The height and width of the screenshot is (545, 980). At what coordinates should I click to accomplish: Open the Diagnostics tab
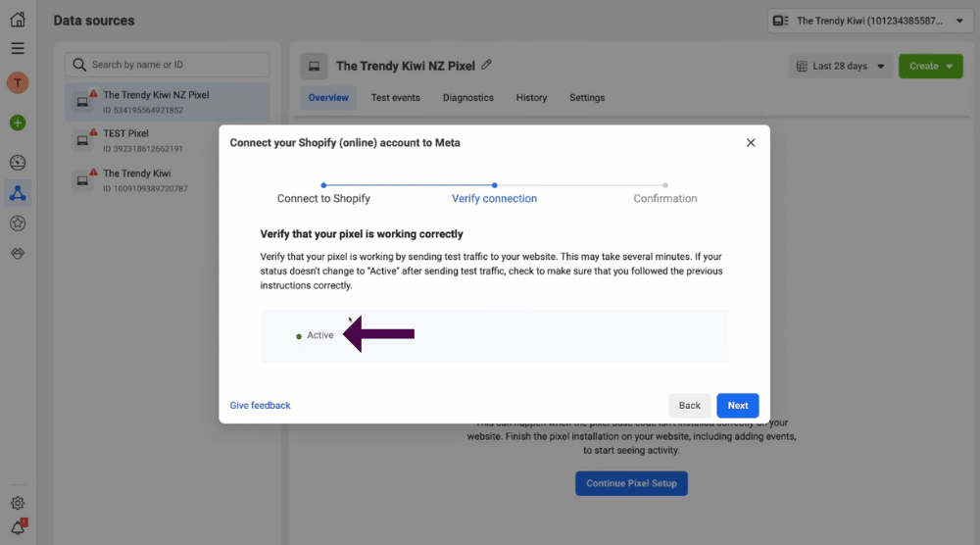pos(468,97)
